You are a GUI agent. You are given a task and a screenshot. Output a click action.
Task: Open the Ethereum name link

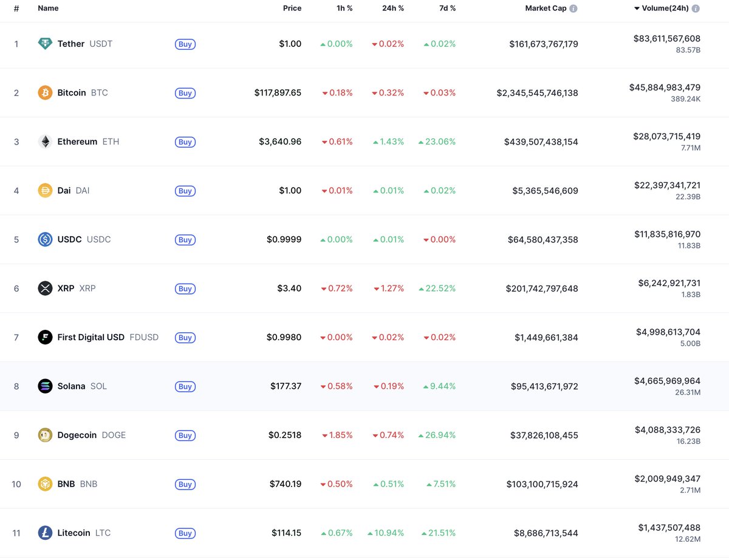tap(77, 142)
